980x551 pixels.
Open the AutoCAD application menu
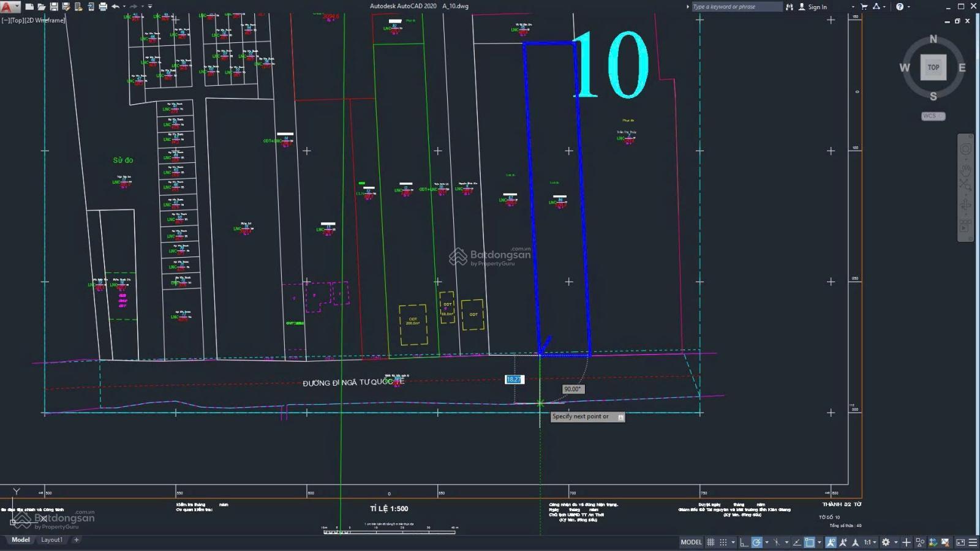7,7
